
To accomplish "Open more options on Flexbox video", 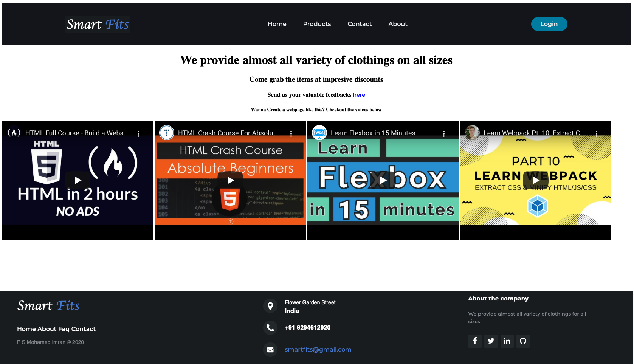I will (444, 133).
